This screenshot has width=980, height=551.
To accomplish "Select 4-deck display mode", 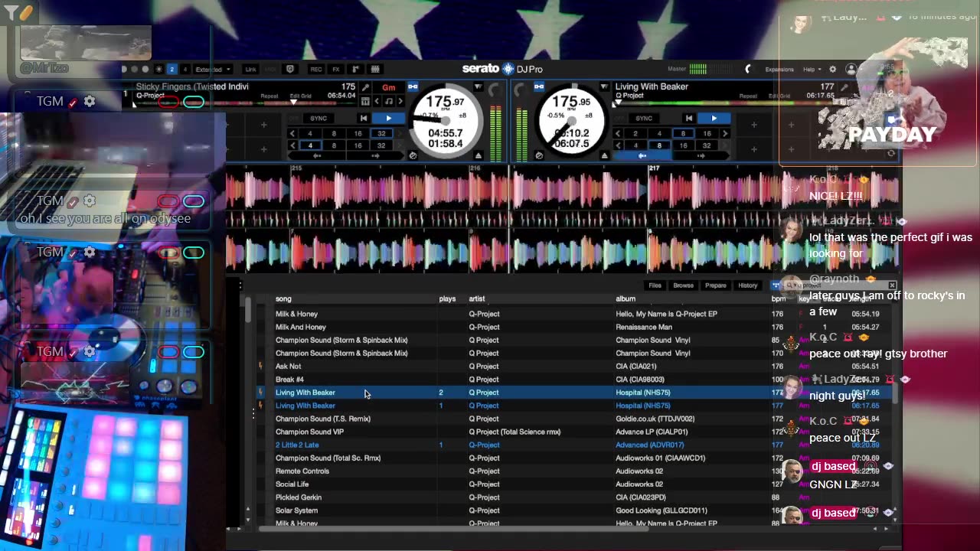I will click(185, 69).
